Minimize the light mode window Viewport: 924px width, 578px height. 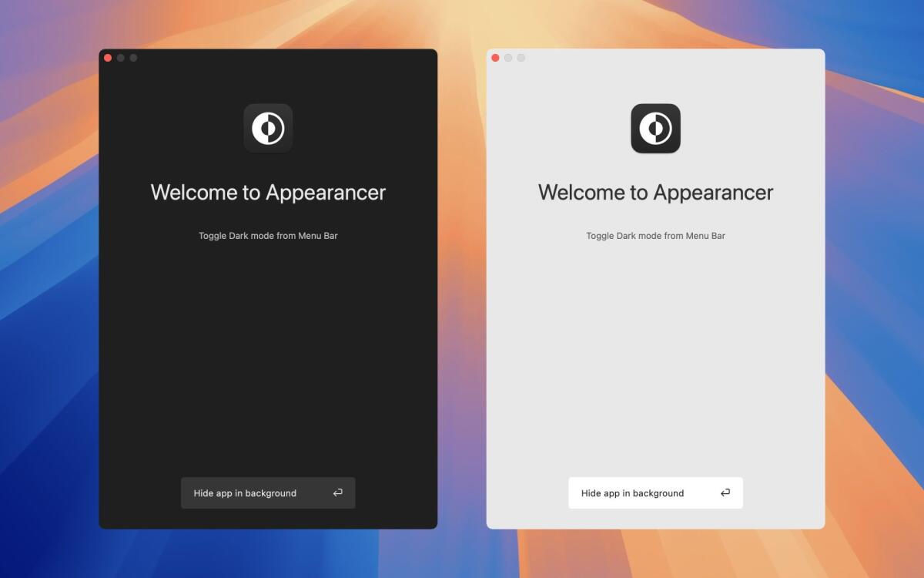tap(507, 57)
